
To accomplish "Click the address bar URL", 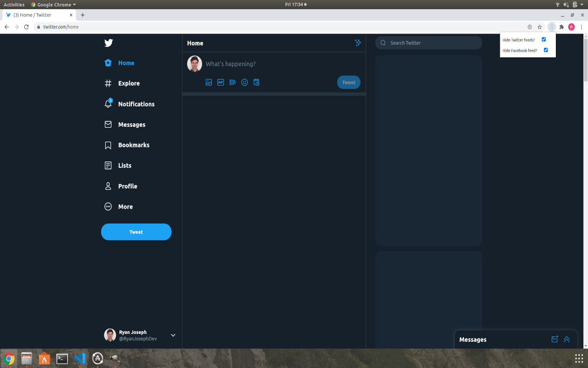I will [61, 27].
